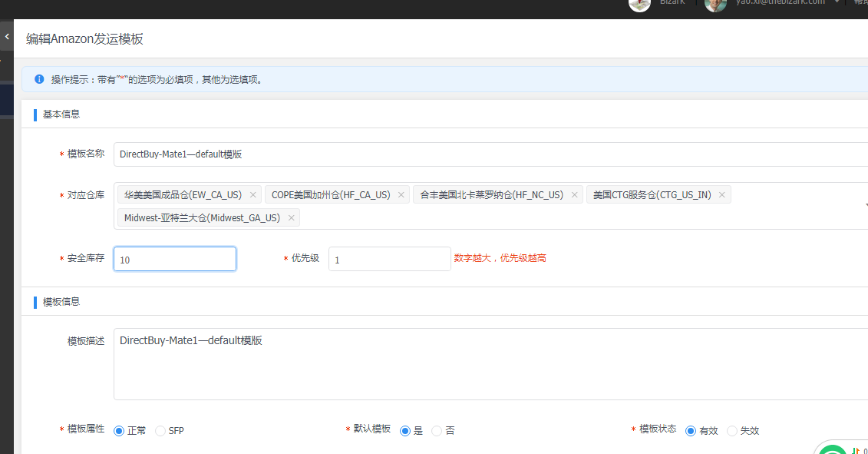868x454 pixels.
Task: Collapse the left sidebar with the arrow icon
Action: click(x=7, y=37)
